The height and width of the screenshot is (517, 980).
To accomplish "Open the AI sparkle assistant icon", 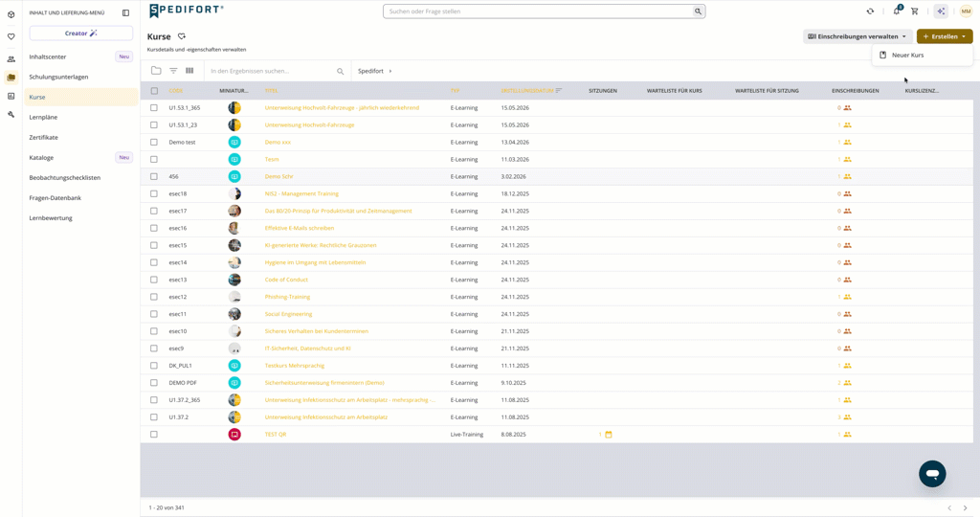I will 941,11.
